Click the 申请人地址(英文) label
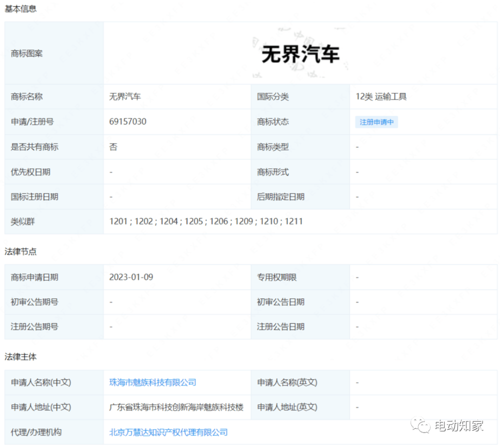The image size is (500, 448). point(287,407)
